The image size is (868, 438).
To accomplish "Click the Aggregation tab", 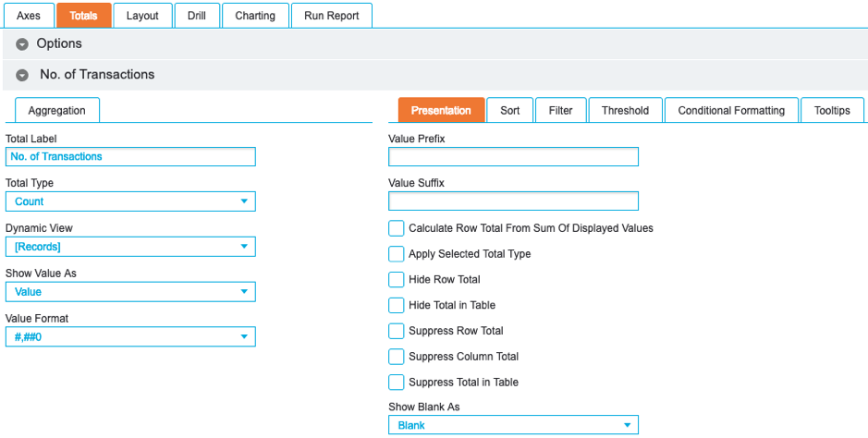I will pos(57,111).
